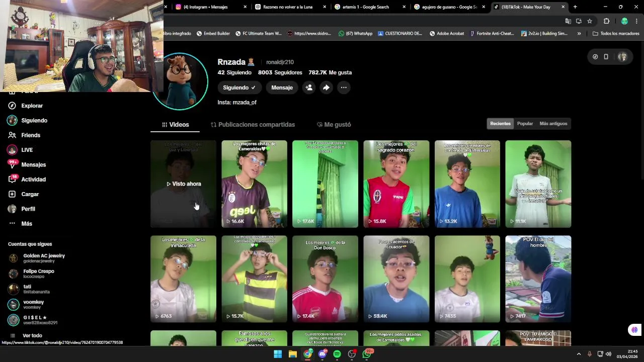Open File Explorer from the taskbar

coord(292,354)
